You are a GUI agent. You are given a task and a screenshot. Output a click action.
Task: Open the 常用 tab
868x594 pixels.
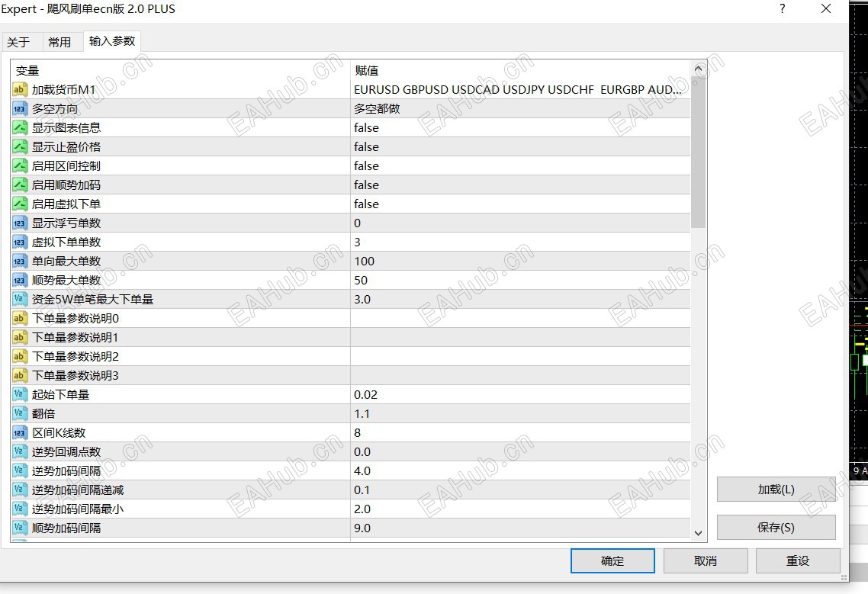[x=59, y=42]
